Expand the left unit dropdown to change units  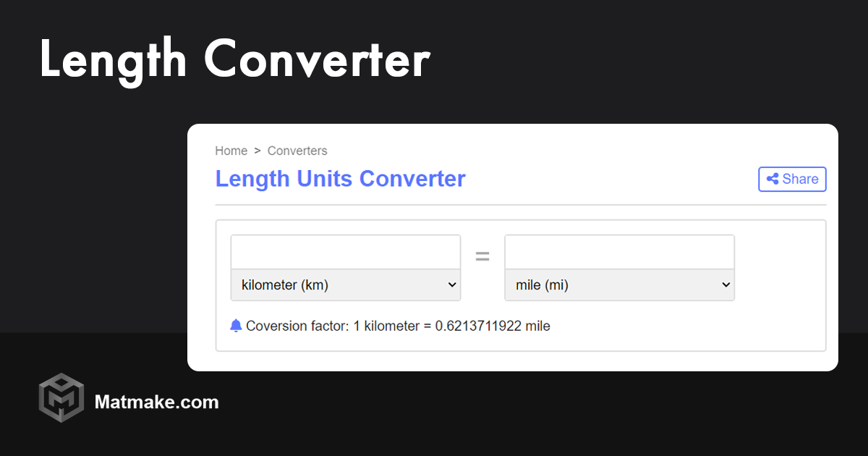[345, 284]
